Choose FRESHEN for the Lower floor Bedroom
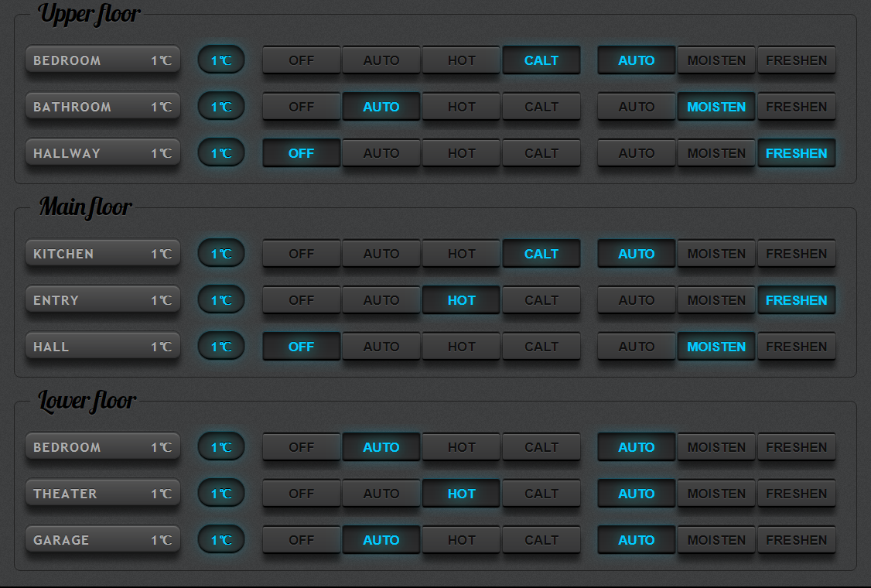 (x=796, y=447)
